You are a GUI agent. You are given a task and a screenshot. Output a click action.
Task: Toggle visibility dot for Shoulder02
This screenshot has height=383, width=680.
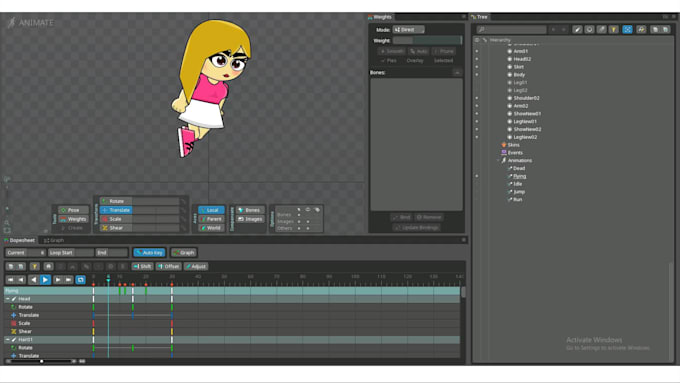tap(477, 98)
